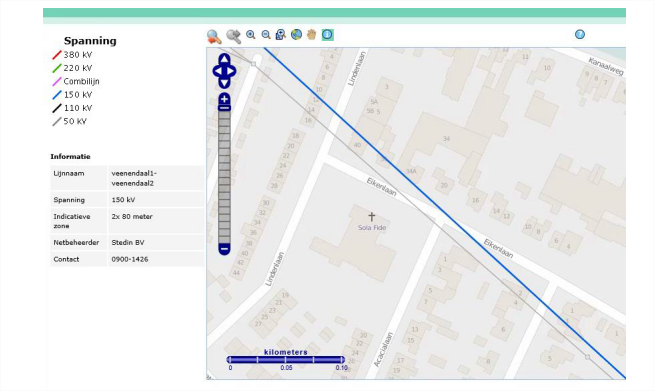Go to next map view
The width and height of the screenshot is (654, 391).
(x=234, y=37)
